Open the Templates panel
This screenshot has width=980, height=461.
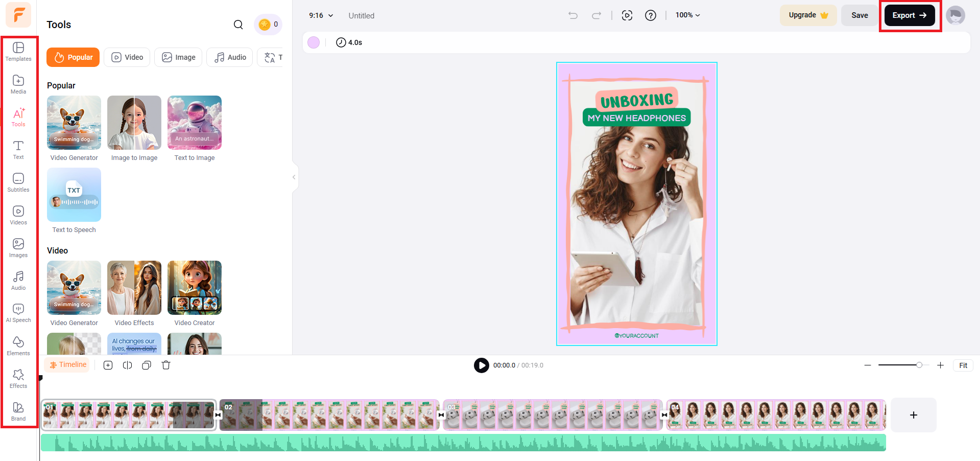pos(18,51)
